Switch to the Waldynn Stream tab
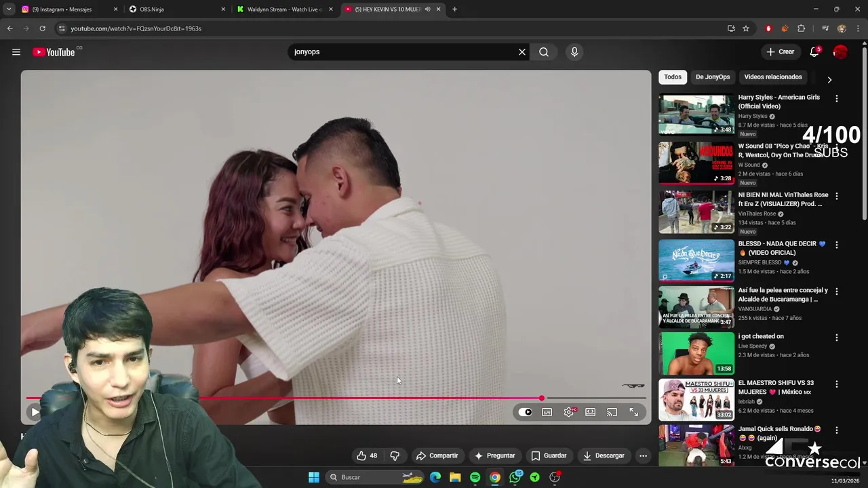This screenshot has height=488, width=868. click(x=285, y=9)
